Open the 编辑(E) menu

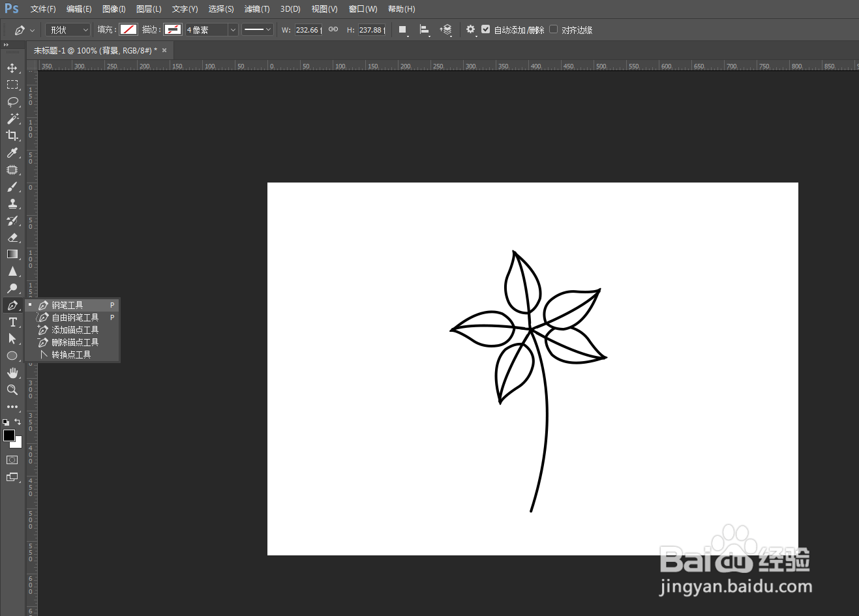[79, 9]
